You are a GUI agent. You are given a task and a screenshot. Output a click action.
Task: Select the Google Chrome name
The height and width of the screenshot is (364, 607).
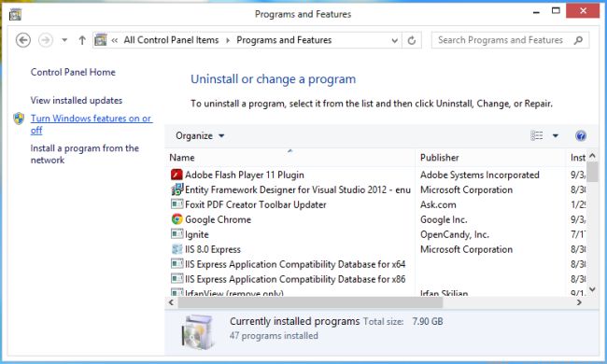tap(218, 219)
